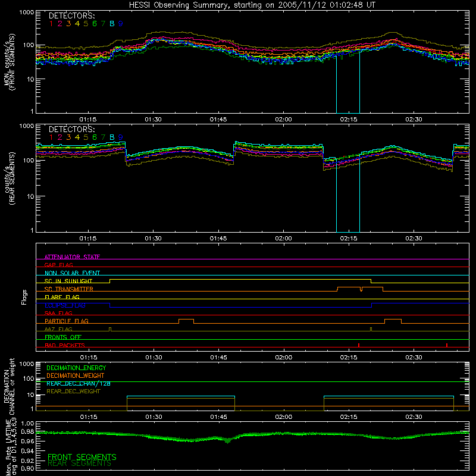Viewport: 476px width, 476px height.
Task: Click the DECIMATION_WEIGHT legend label
Action: (x=76, y=376)
